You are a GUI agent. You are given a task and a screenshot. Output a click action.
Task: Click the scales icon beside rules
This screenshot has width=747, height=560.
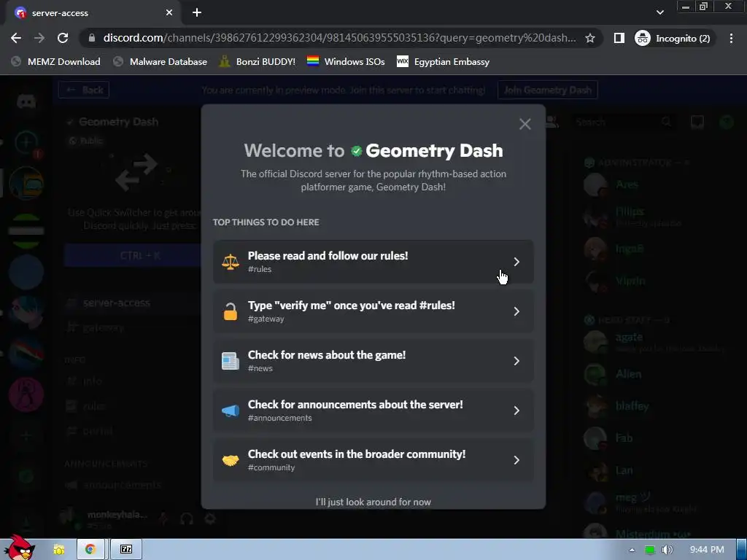click(x=230, y=262)
